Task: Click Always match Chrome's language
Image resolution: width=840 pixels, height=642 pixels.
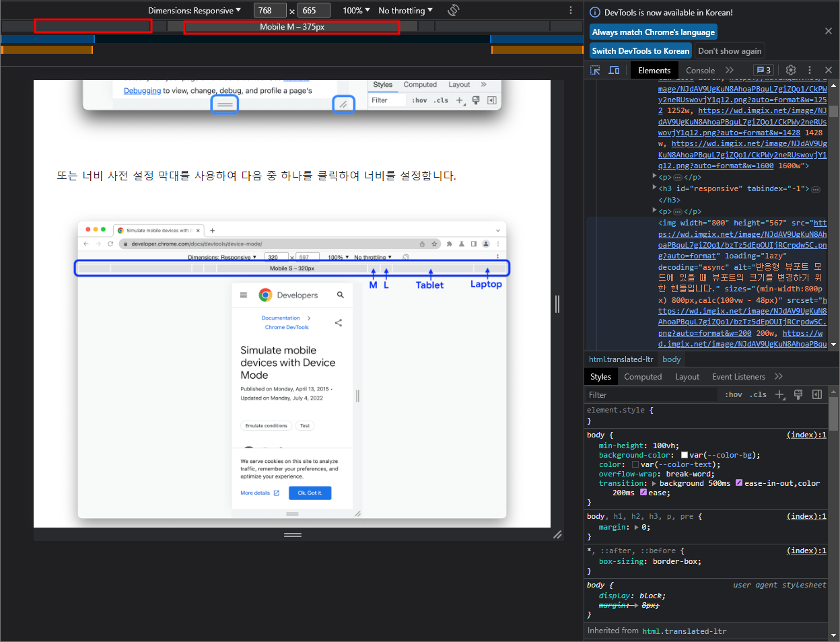Action: coord(654,32)
